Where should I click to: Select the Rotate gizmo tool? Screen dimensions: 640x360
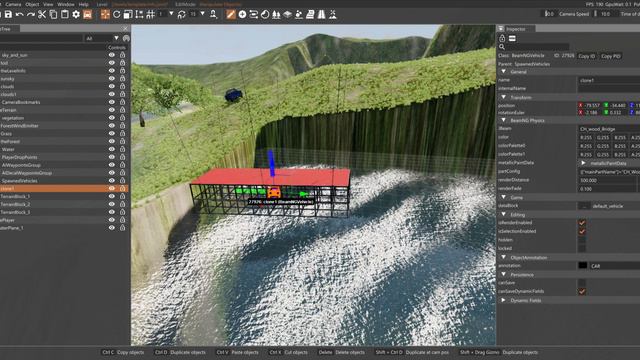(116, 14)
